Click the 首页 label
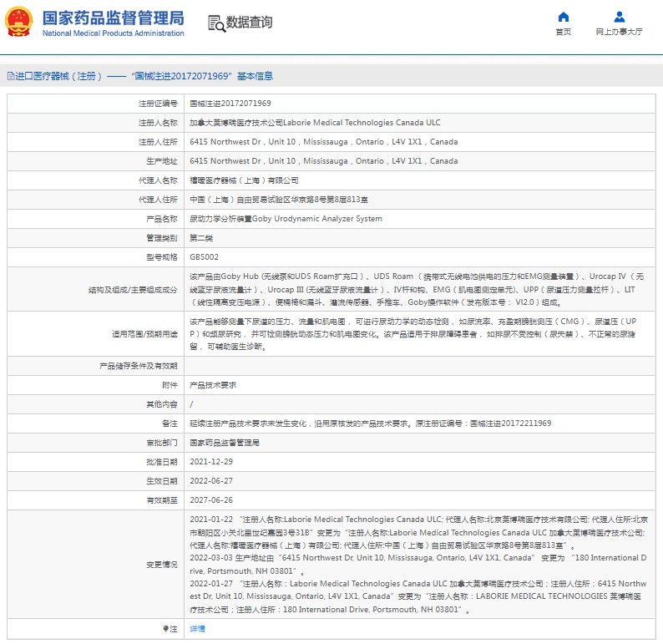Image resolution: width=663 pixels, height=644 pixels. point(563,32)
